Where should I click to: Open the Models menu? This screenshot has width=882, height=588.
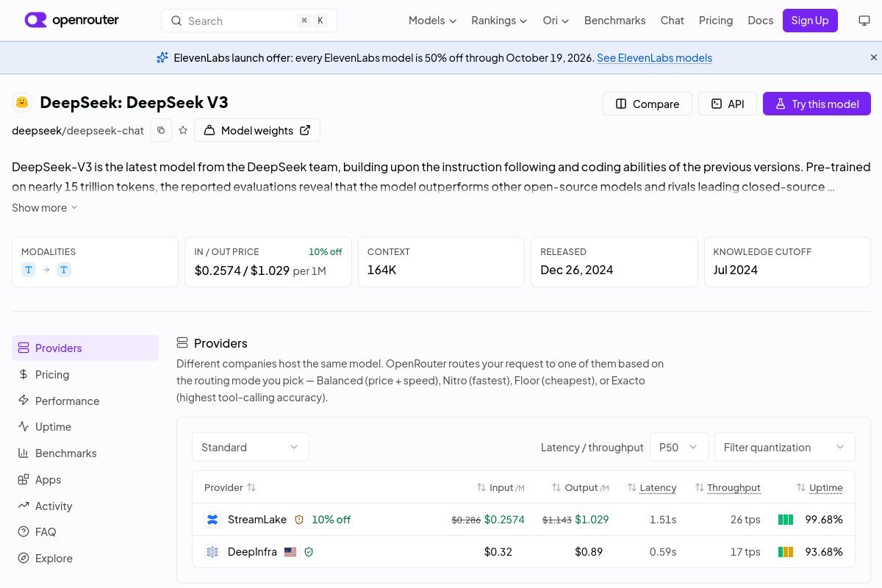point(432,21)
